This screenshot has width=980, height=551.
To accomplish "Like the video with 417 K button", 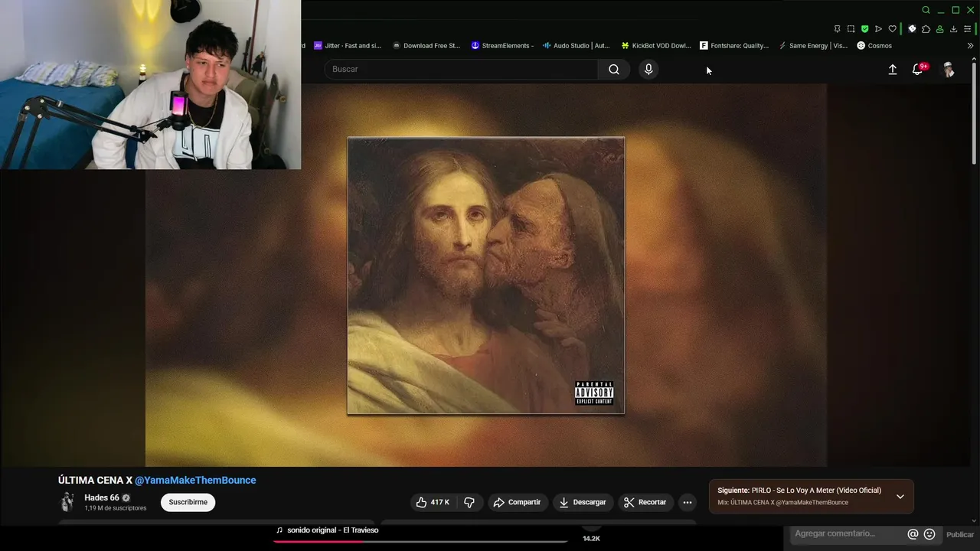I will click(x=433, y=502).
